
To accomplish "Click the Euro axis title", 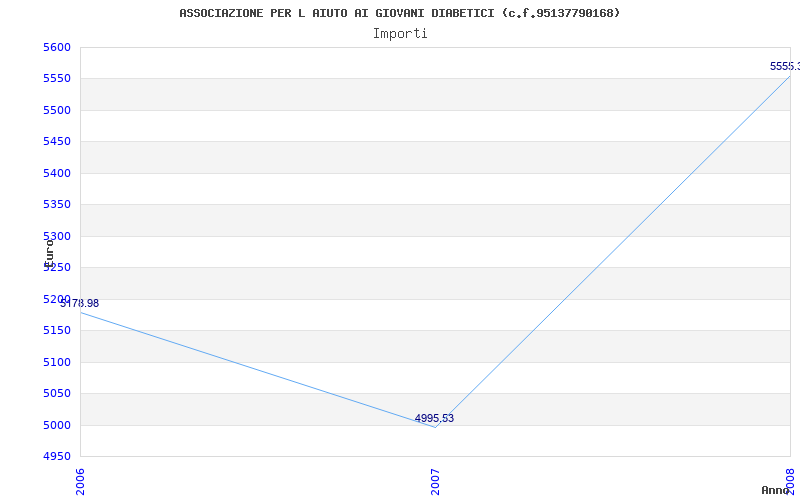I will (x=49, y=254).
